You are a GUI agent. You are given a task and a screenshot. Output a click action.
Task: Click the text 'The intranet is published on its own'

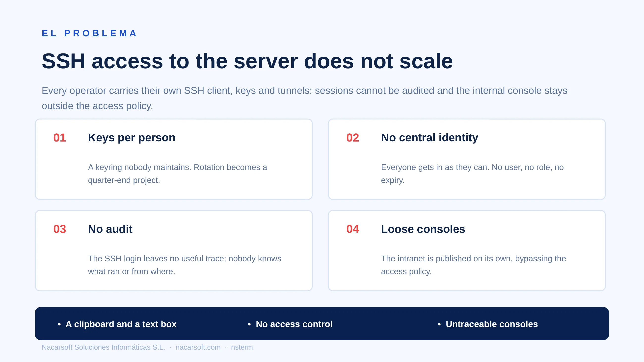(x=447, y=259)
